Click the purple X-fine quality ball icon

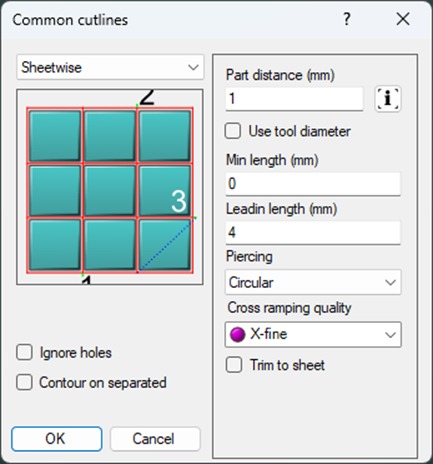[x=237, y=334]
